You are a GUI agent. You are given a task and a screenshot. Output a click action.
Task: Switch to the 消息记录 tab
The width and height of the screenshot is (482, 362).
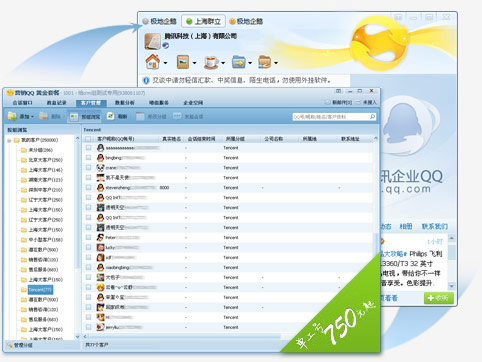(x=57, y=103)
